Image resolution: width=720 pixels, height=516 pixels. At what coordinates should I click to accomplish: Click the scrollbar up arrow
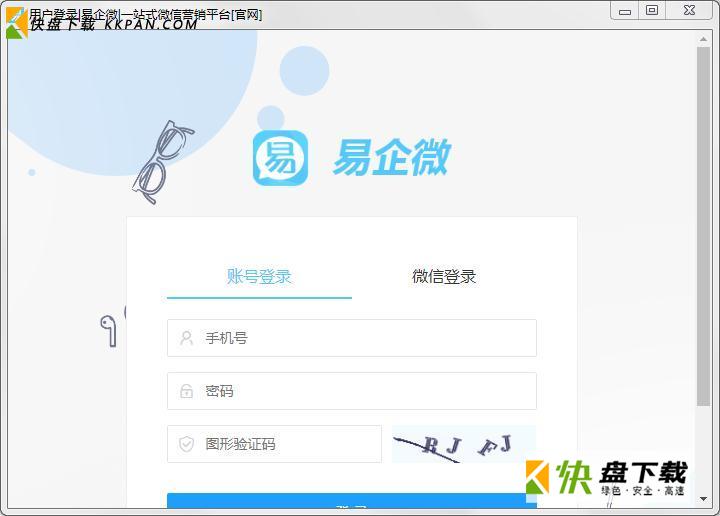point(703,39)
